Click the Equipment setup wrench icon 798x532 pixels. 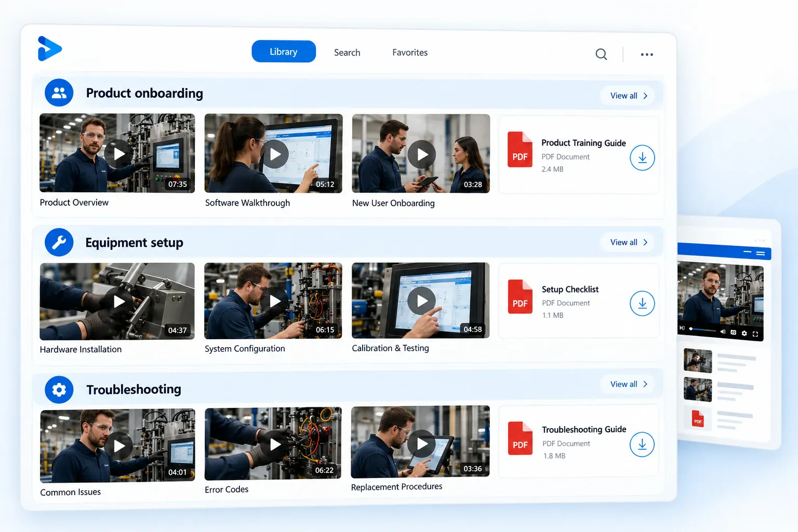pos(59,242)
